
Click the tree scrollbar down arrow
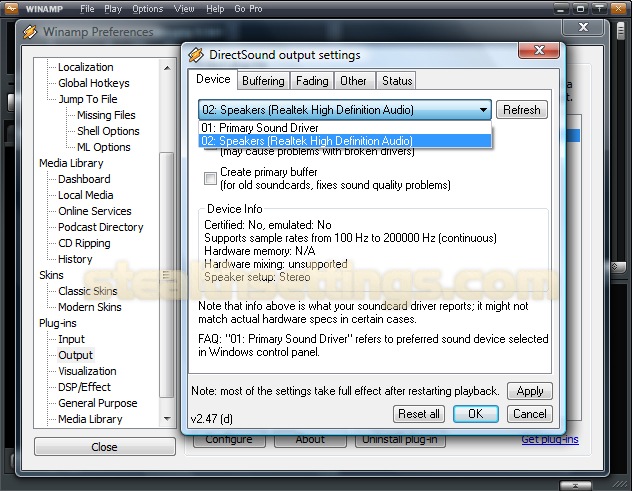tap(167, 419)
